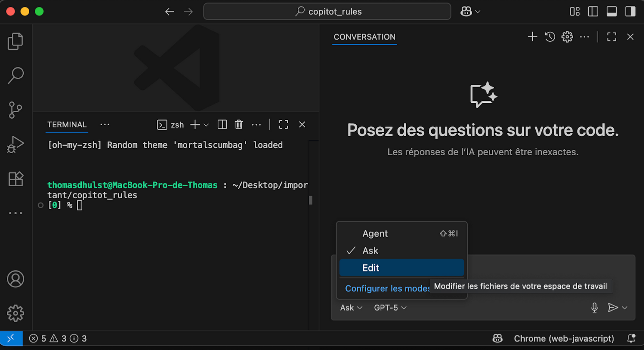Kill the terminal with the trash icon
Image resolution: width=644 pixels, height=350 pixels.
(x=239, y=124)
